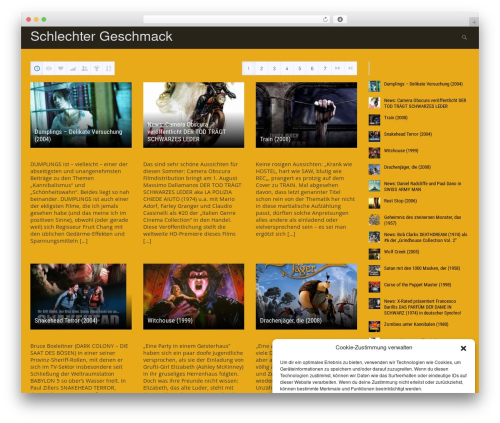Click sidebar thumbnail next to Witchouse (1999)
500x423 pixels.
click(x=374, y=153)
